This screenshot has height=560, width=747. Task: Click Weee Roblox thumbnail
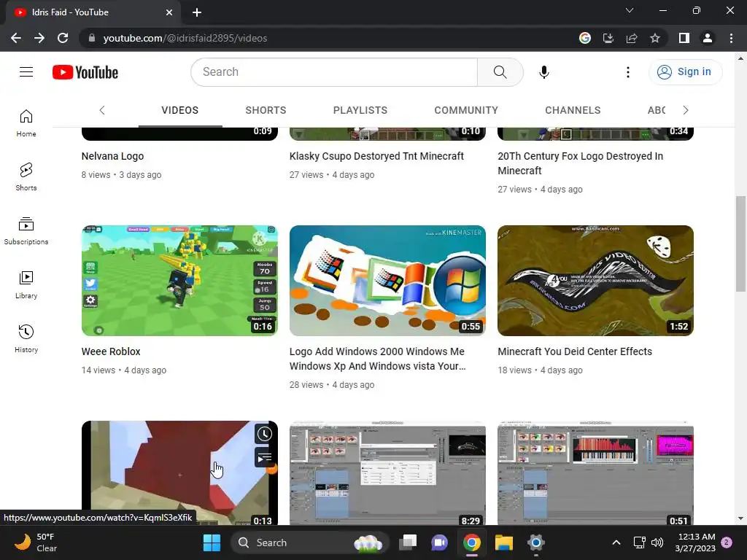[179, 281]
